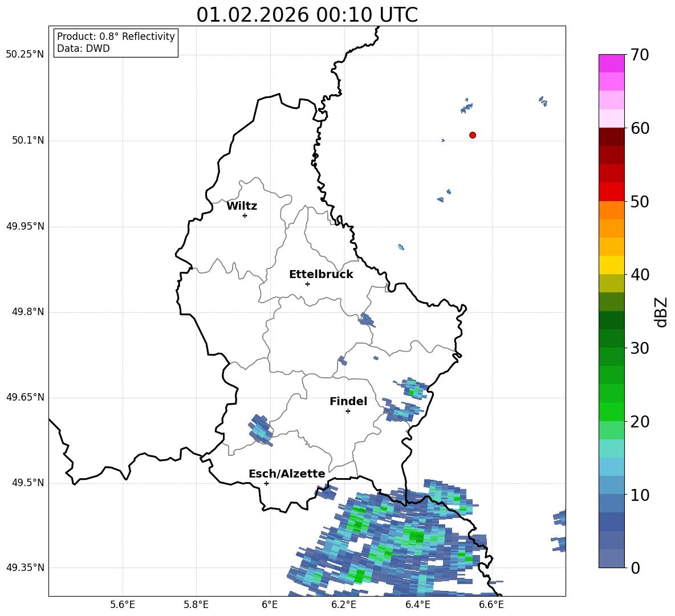Pick the bright green swatch just above 20 dBZ
The height and width of the screenshot is (616, 675).
click(x=611, y=411)
